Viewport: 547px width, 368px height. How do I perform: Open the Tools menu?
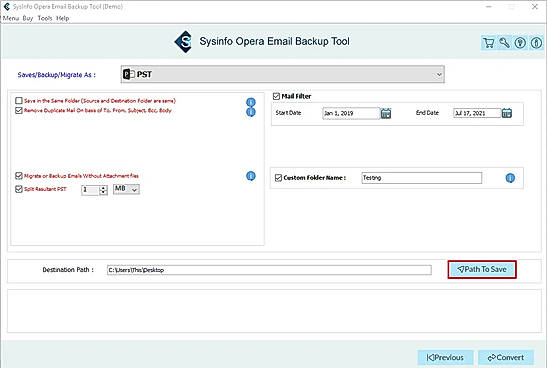coord(45,18)
